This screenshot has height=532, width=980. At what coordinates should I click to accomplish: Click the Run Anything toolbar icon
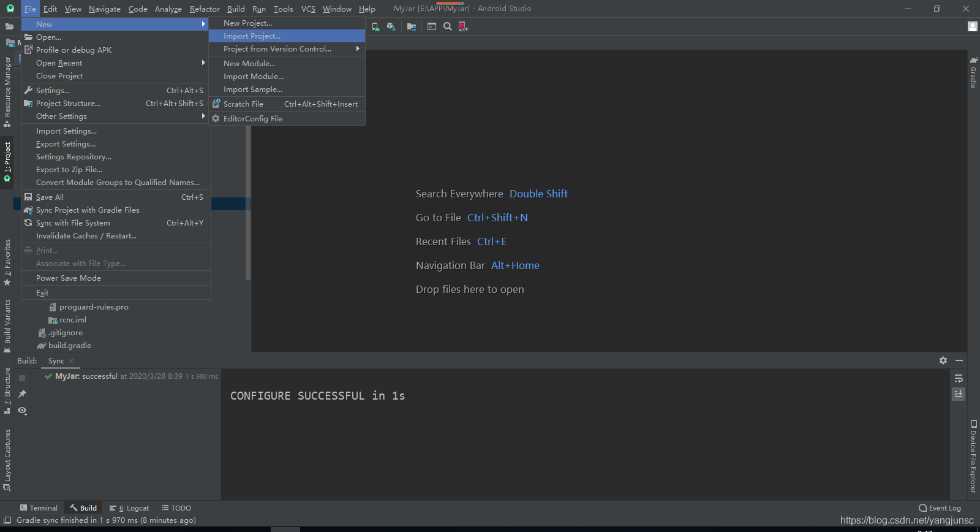coord(432,26)
